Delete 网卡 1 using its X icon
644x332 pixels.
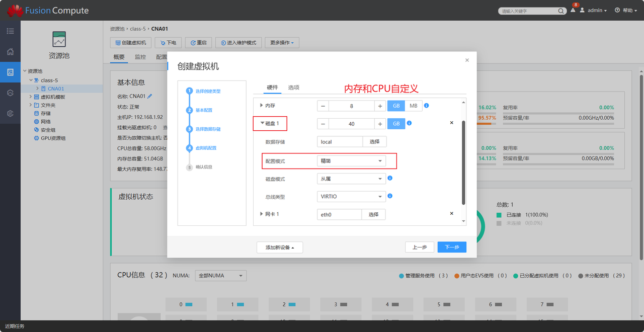pos(451,213)
